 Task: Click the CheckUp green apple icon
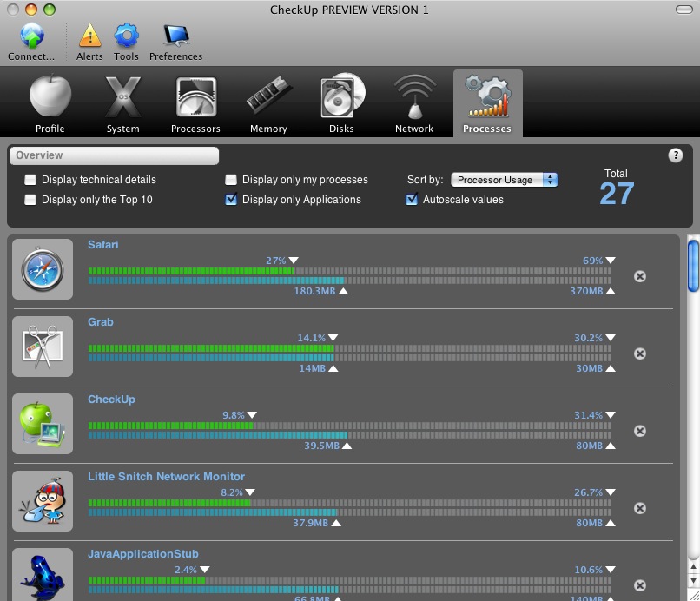pos(43,424)
